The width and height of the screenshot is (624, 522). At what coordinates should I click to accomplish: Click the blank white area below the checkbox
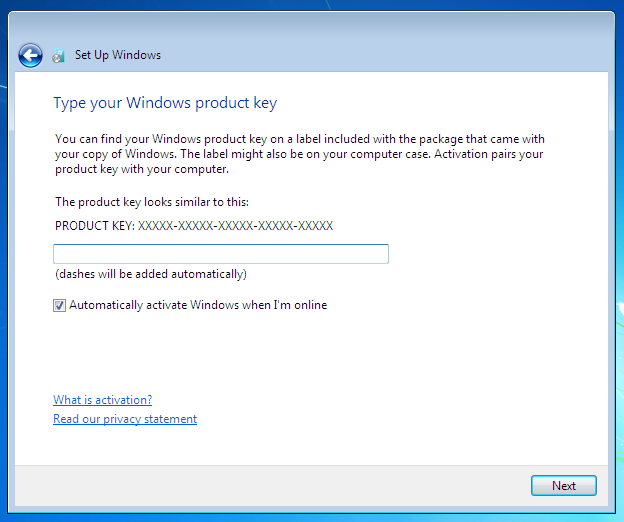point(310,352)
